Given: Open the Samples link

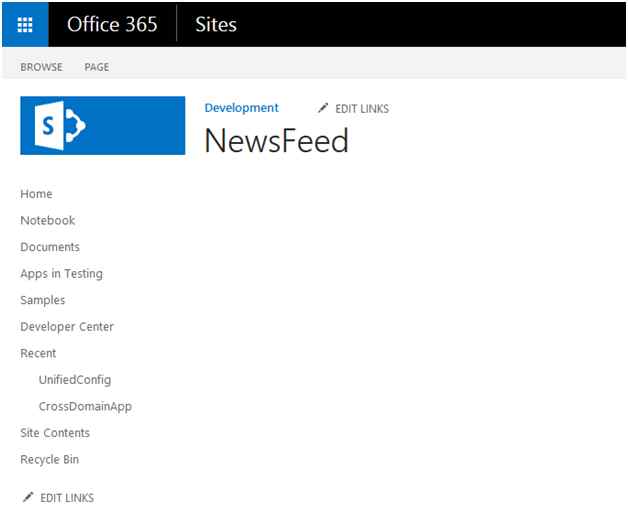Looking at the screenshot, I should point(43,300).
